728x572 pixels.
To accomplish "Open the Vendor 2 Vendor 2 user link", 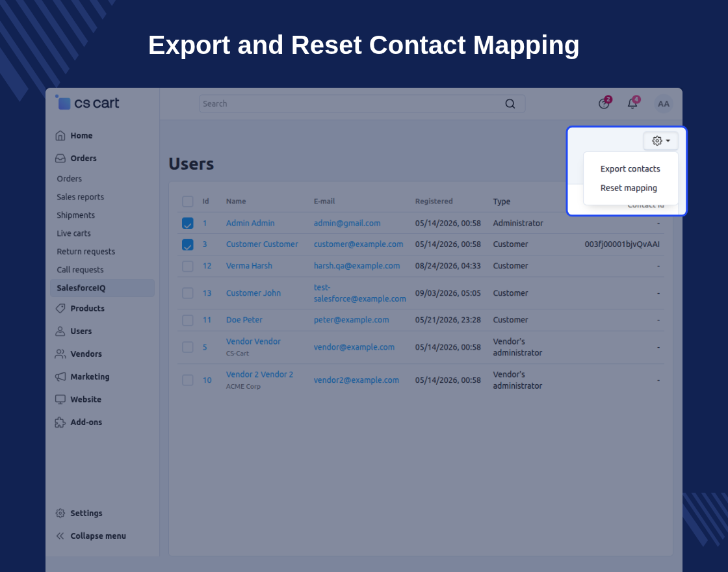I will click(x=259, y=374).
